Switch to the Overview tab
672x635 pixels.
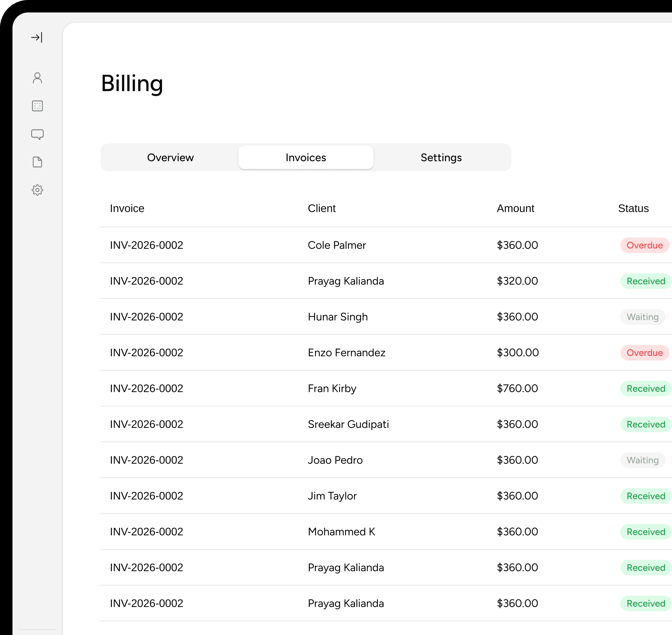point(170,157)
